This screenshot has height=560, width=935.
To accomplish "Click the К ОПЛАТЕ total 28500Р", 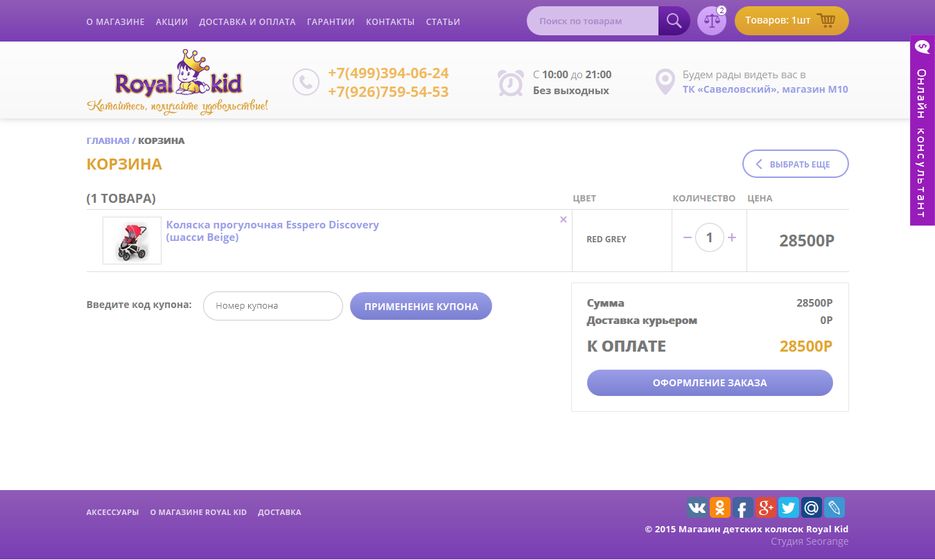I will (x=806, y=346).
